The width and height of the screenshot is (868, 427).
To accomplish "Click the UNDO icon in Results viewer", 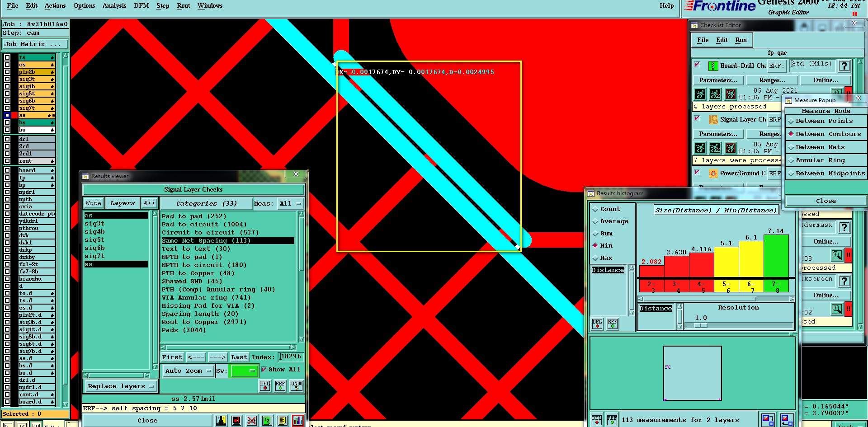I will [297, 386].
